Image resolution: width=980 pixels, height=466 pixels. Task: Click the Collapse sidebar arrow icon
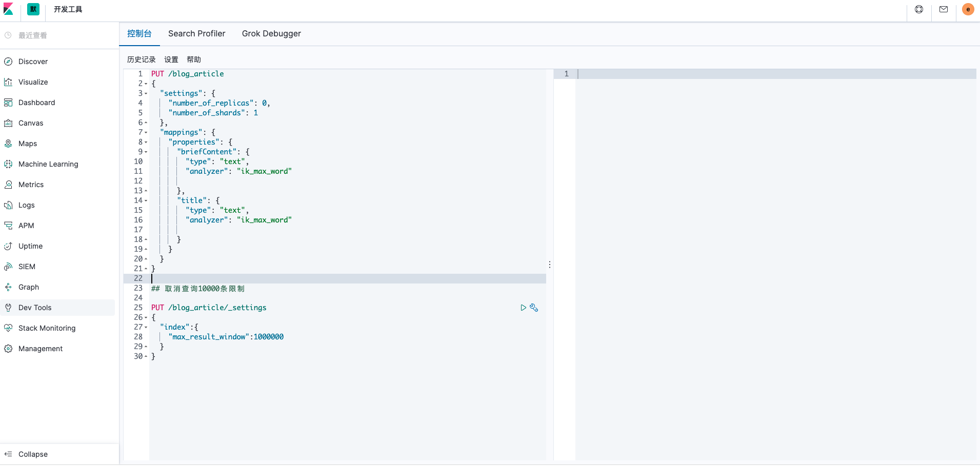tap(8, 454)
